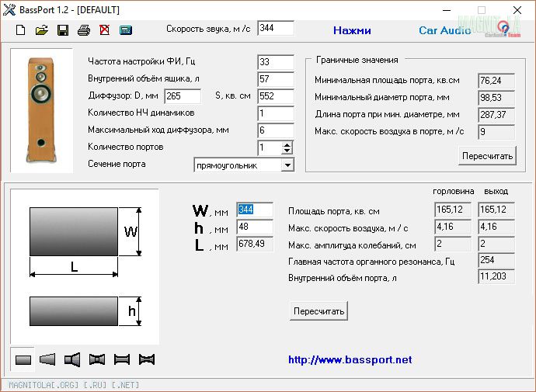Print results using the printer icon
The height and width of the screenshot is (392, 536).
pyautogui.click(x=84, y=30)
